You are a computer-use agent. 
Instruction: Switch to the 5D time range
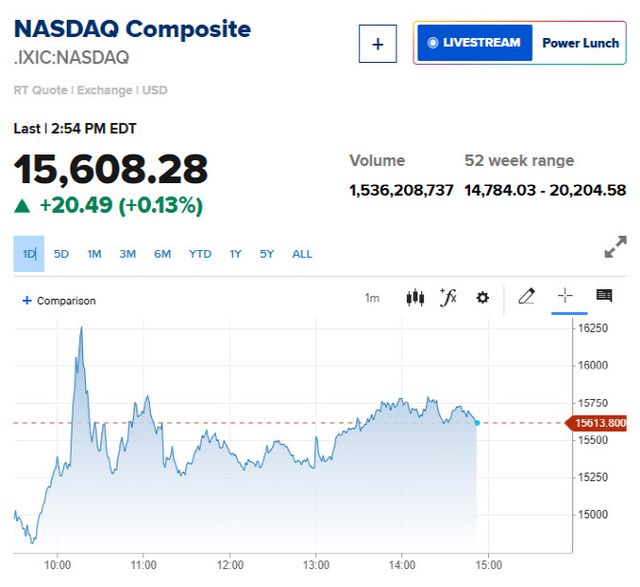(x=62, y=254)
